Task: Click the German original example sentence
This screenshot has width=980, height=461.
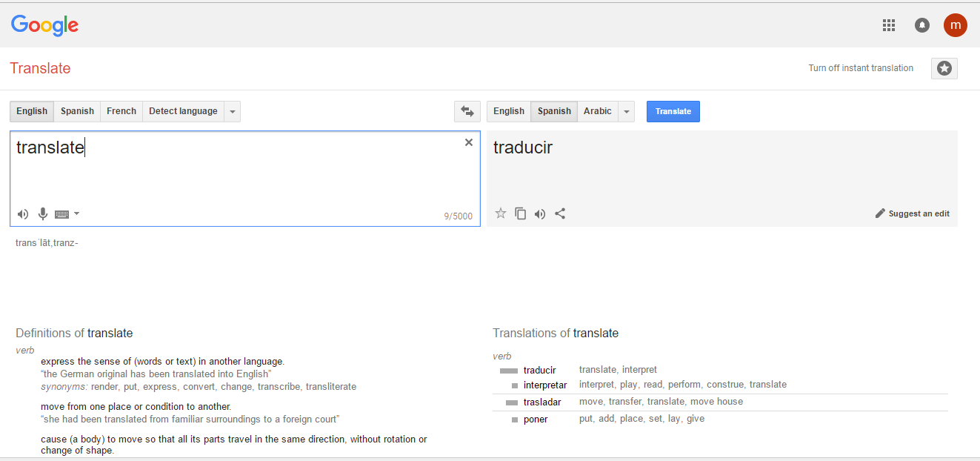Action: 156,374
